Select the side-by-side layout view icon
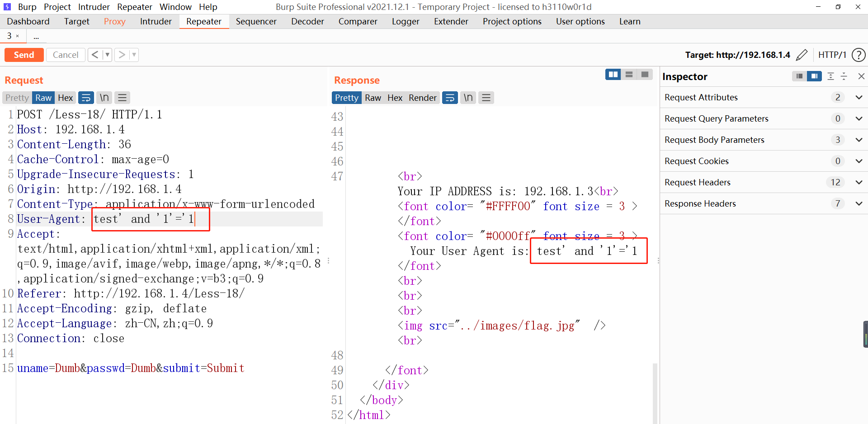The image size is (868, 424). click(x=613, y=74)
